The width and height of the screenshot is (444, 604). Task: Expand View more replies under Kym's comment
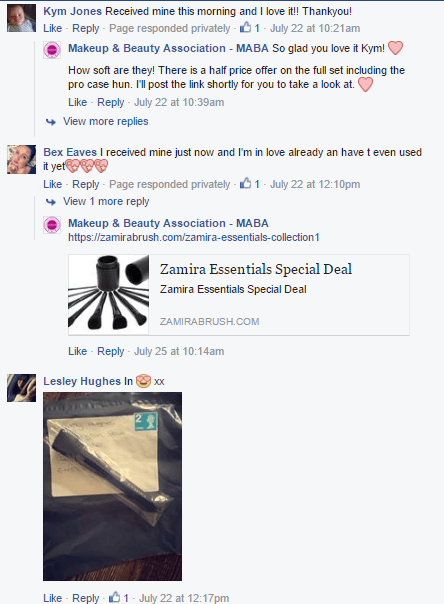[x=106, y=121]
